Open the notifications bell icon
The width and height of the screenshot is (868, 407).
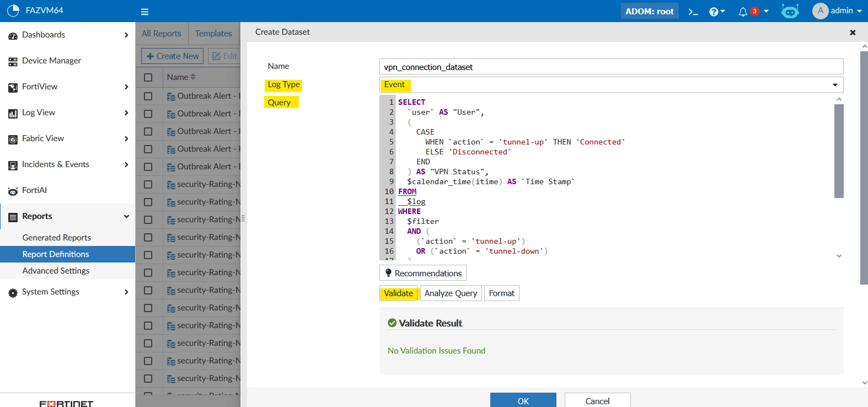click(753, 12)
